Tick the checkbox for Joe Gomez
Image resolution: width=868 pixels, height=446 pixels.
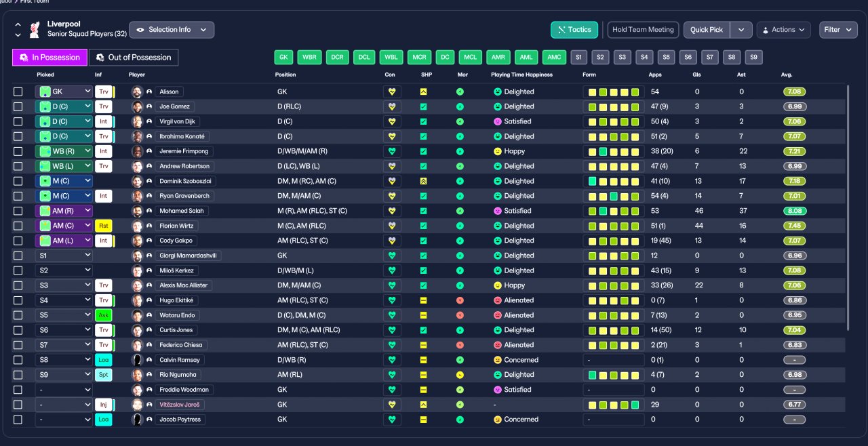click(18, 106)
